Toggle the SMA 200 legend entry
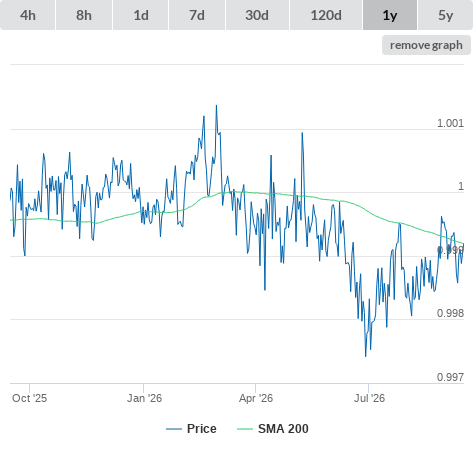This screenshot has height=455, width=474. [283, 429]
